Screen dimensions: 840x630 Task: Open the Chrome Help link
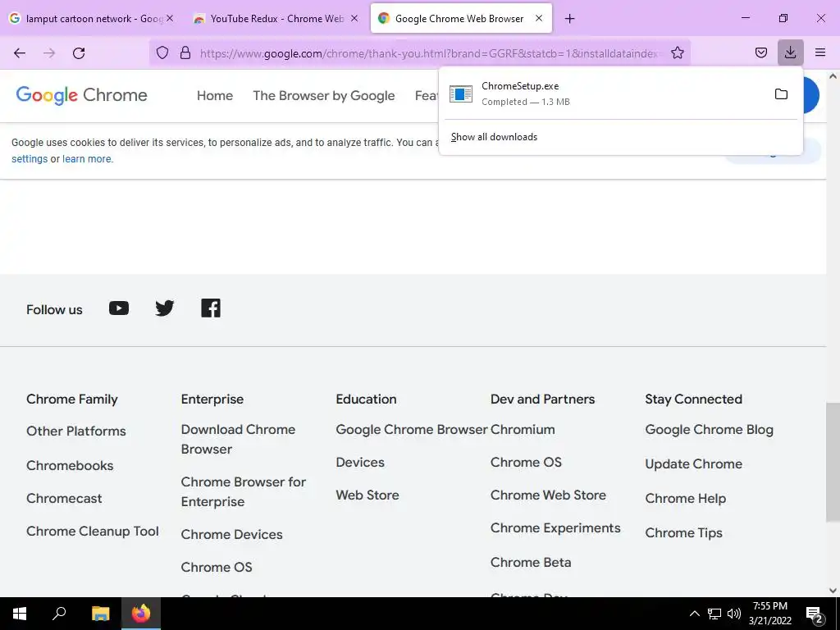coord(685,498)
